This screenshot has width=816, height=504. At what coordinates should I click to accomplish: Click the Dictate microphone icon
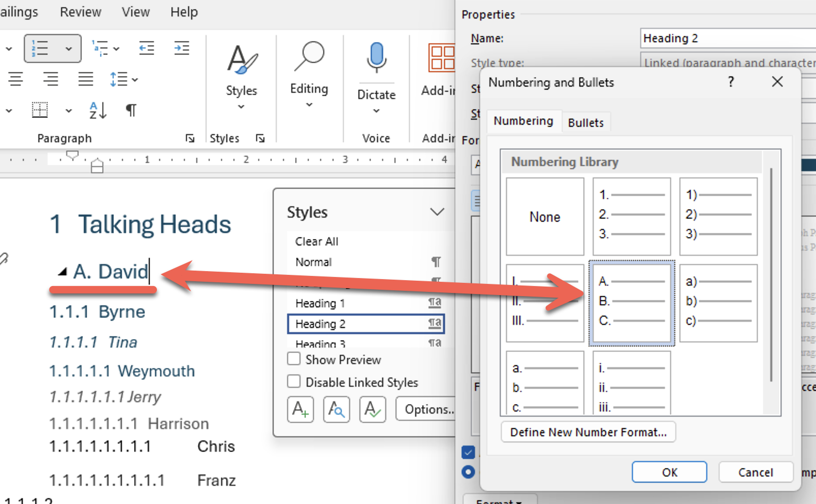pos(376,58)
